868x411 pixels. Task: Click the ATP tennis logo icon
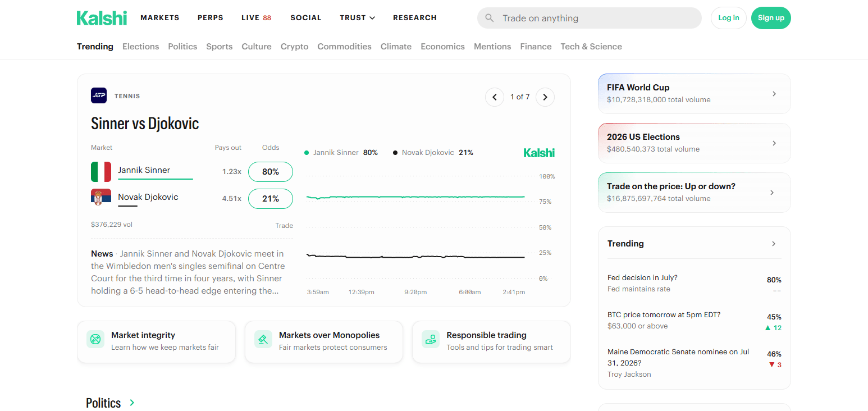(99, 95)
